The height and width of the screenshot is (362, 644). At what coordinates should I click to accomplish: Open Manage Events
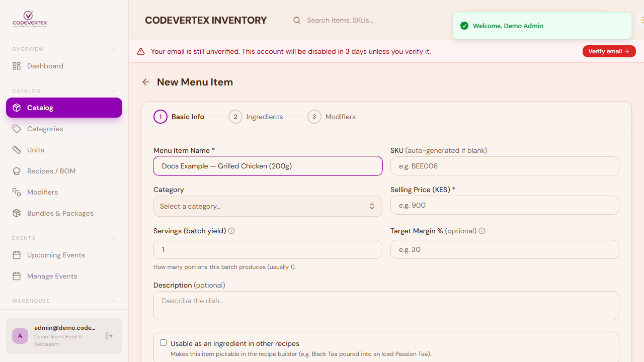(x=64, y=276)
